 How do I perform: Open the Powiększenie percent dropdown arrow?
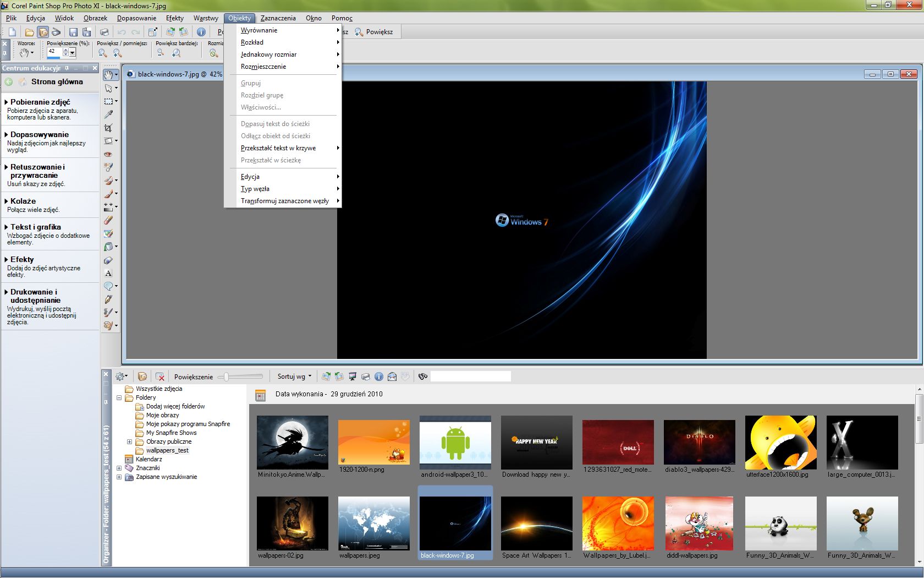pyautogui.click(x=72, y=53)
